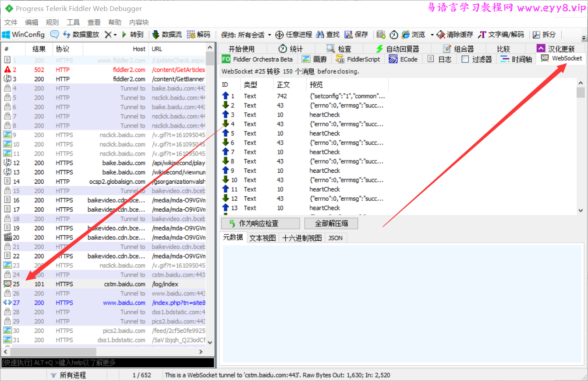Switch to the 时间轴 timeline tab
The width and height of the screenshot is (588, 381).
pyautogui.click(x=516, y=59)
